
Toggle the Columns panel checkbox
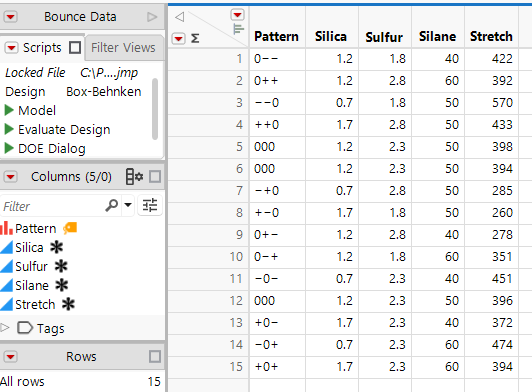coord(155,176)
